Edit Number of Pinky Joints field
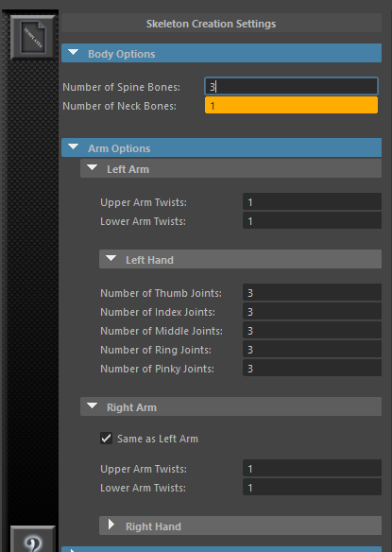 [312, 369]
